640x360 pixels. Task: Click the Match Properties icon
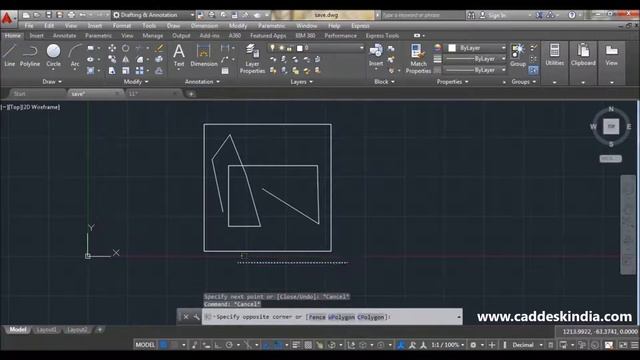tap(418, 59)
